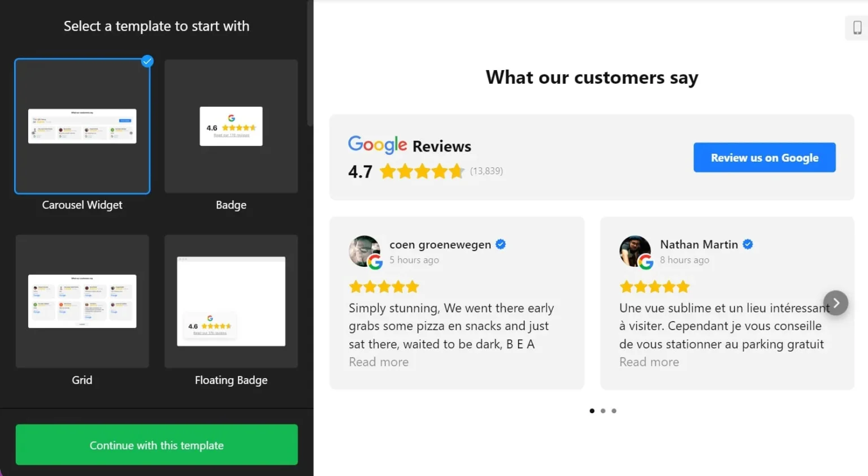Click the Google icon on coen groenewegen's avatar
The width and height of the screenshot is (868, 476).
(376, 263)
